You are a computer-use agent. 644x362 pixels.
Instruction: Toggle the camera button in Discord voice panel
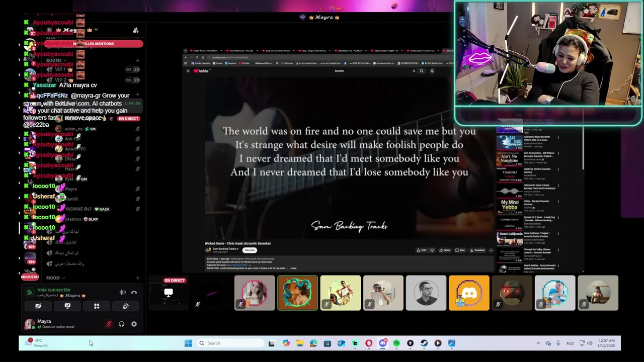(x=38, y=306)
